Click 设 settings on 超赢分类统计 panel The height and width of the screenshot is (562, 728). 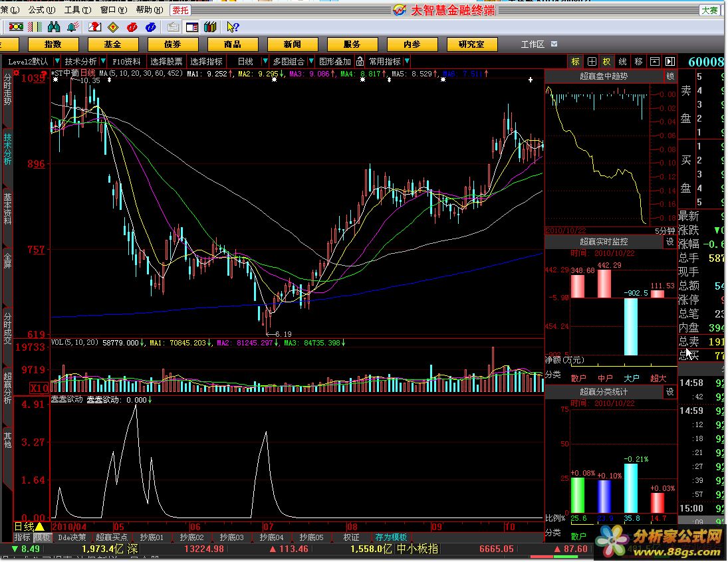pyautogui.click(x=670, y=392)
